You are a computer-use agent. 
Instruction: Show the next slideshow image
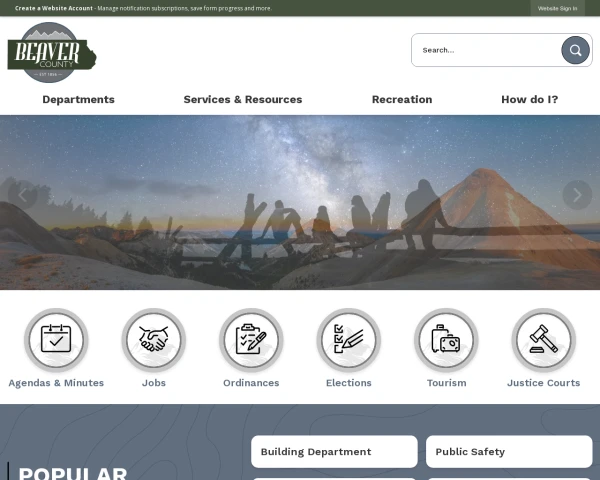click(x=576, y=195)
